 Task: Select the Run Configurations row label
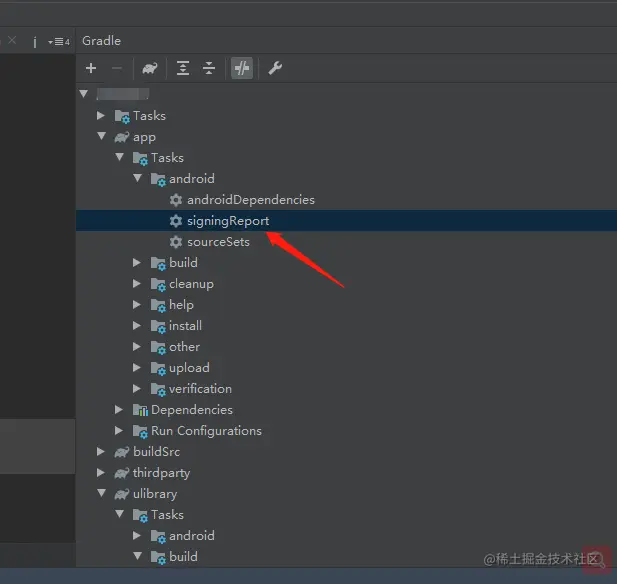(x=206, y=431)
